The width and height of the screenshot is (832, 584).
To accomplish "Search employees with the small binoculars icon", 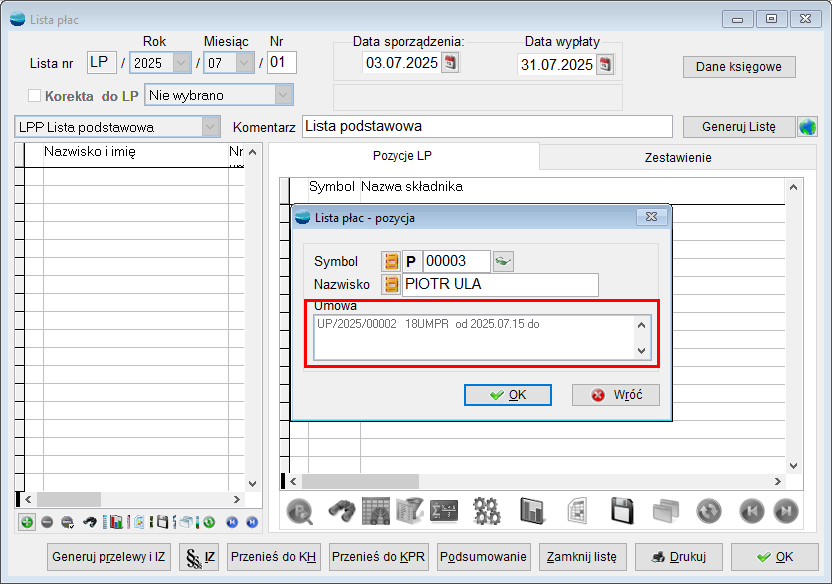I will pyautogui.click(x=90, y=522).
